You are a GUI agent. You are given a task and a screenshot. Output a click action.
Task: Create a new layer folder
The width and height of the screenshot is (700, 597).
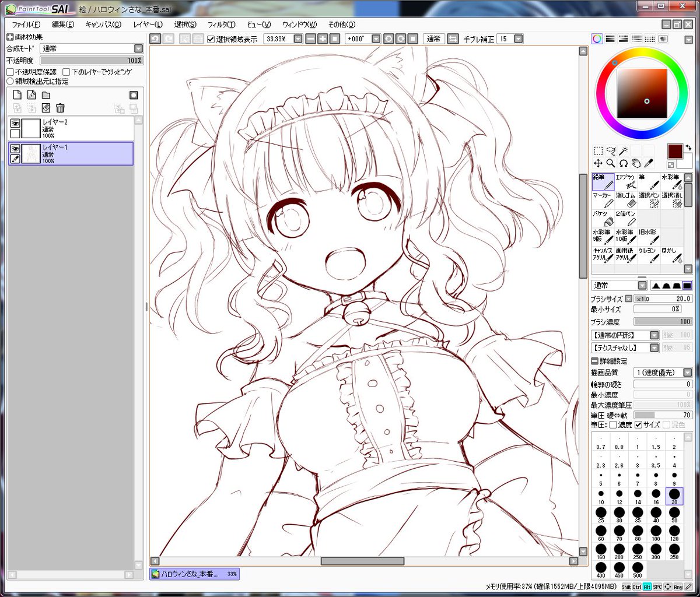[46, 95]
